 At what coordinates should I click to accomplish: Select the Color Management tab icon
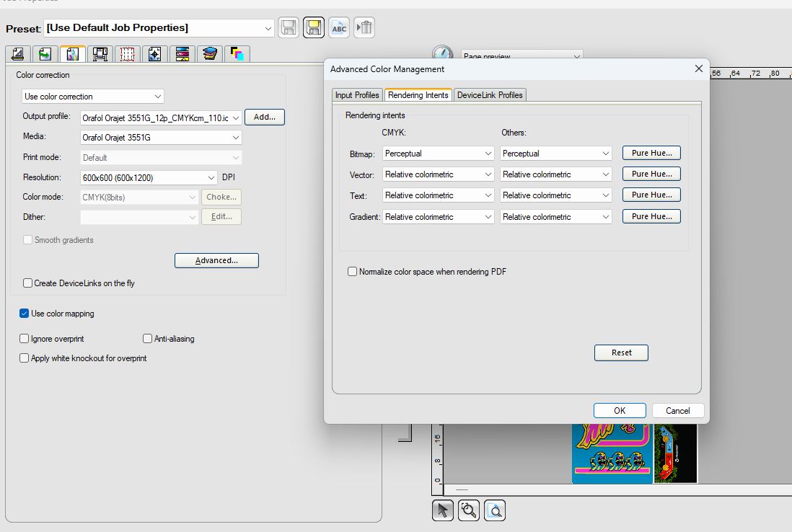pyautogui.click(x=72, y=53)
